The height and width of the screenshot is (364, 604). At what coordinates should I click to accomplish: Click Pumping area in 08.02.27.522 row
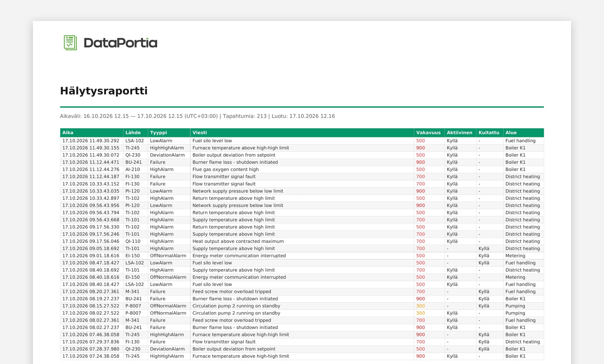(515, 313)
